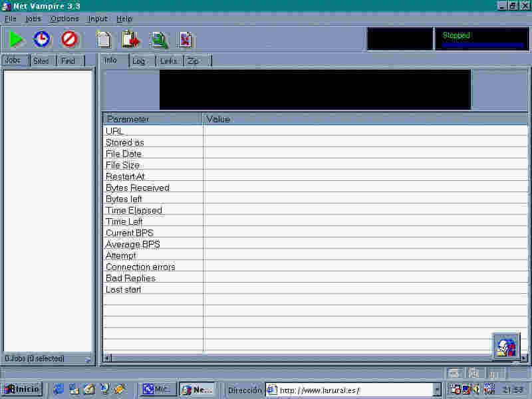Open the Input menu
The image size is (532, 399).
[98, 19]
